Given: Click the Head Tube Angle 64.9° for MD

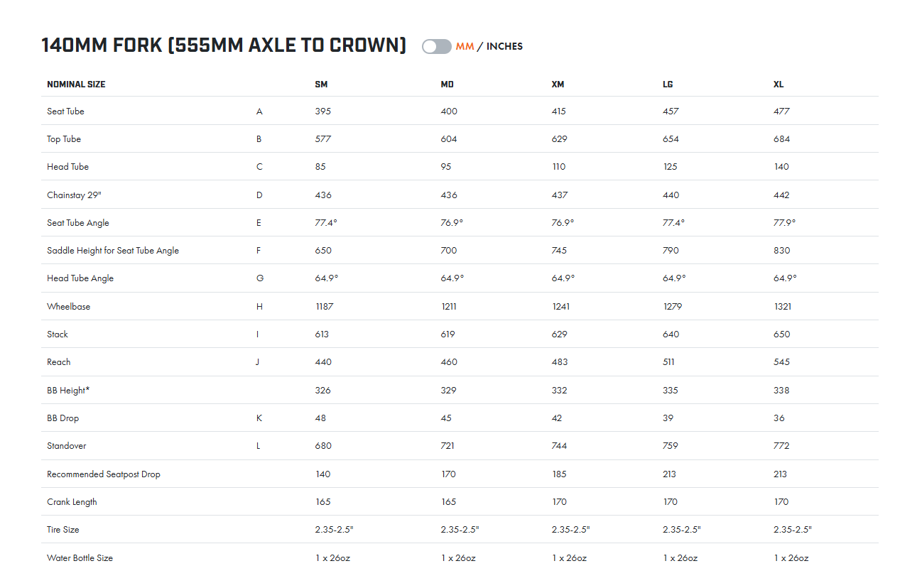Looking at the screenshot, I should [452, 278].
